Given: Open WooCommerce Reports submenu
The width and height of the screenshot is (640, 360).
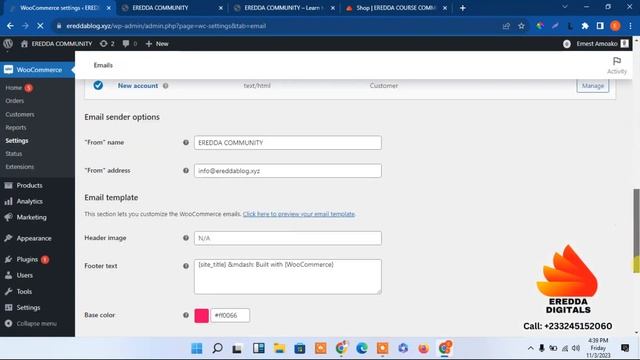Looking at the screenshot, I should click(x=16, y=127).
